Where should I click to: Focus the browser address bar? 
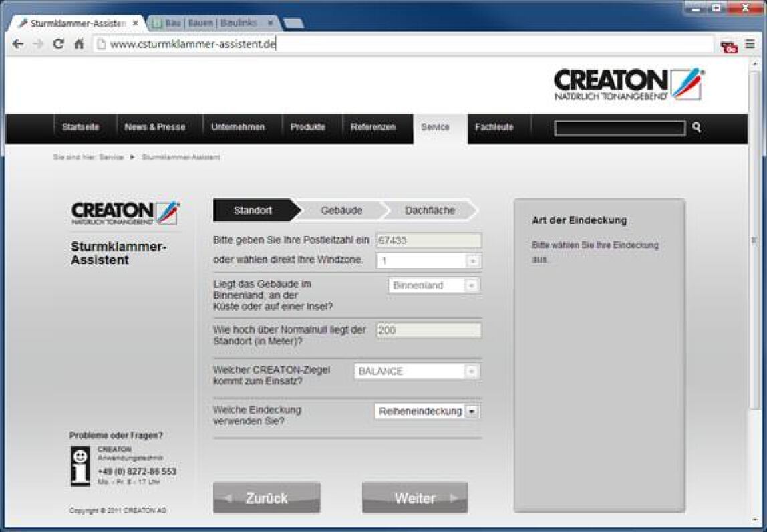(404, 45)
